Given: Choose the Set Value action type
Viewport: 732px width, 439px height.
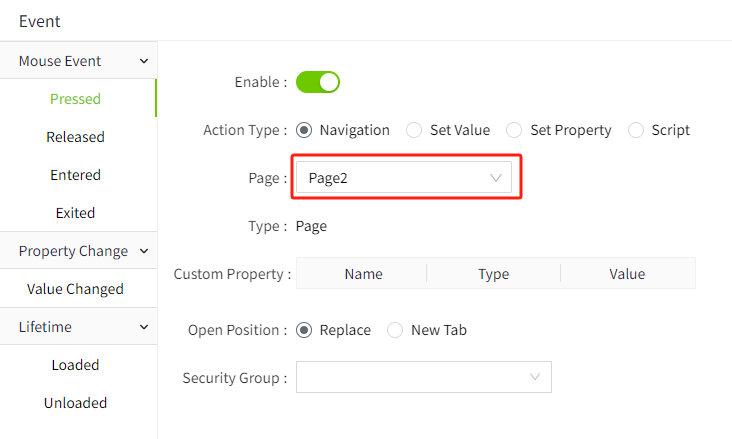Looking at the screenshot, I should pos(414,130).
